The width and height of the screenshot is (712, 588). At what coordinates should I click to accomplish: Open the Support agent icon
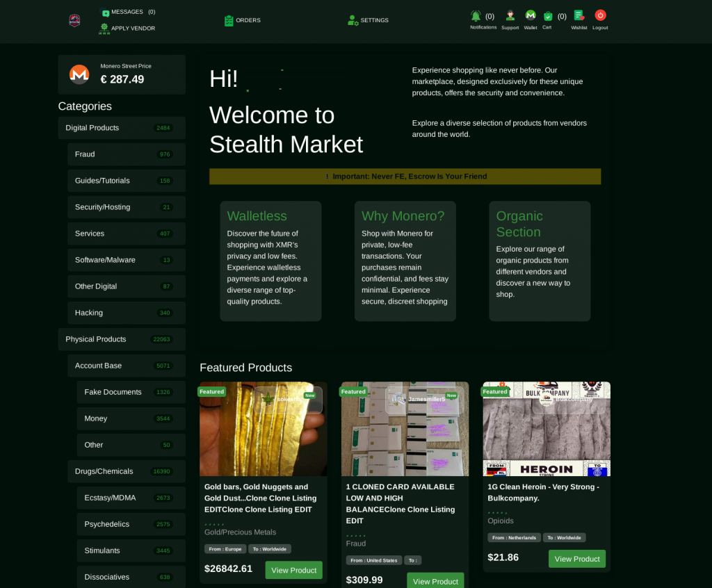tap(510, 16)
